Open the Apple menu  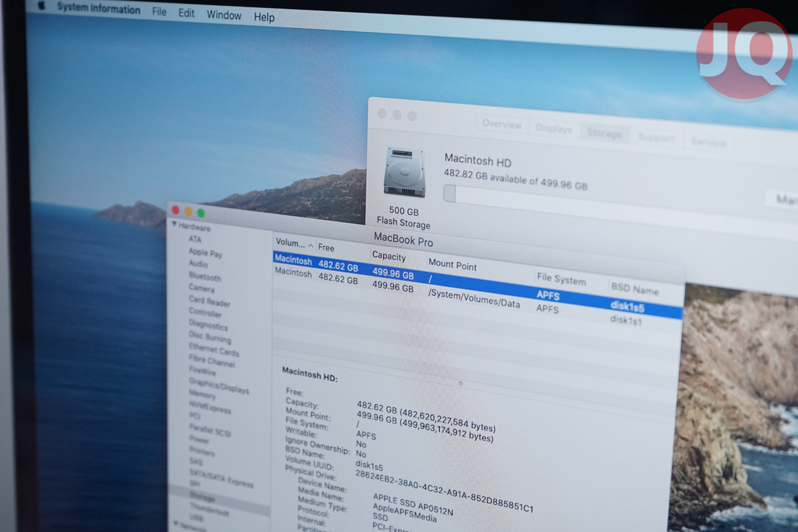coord(41,5)
